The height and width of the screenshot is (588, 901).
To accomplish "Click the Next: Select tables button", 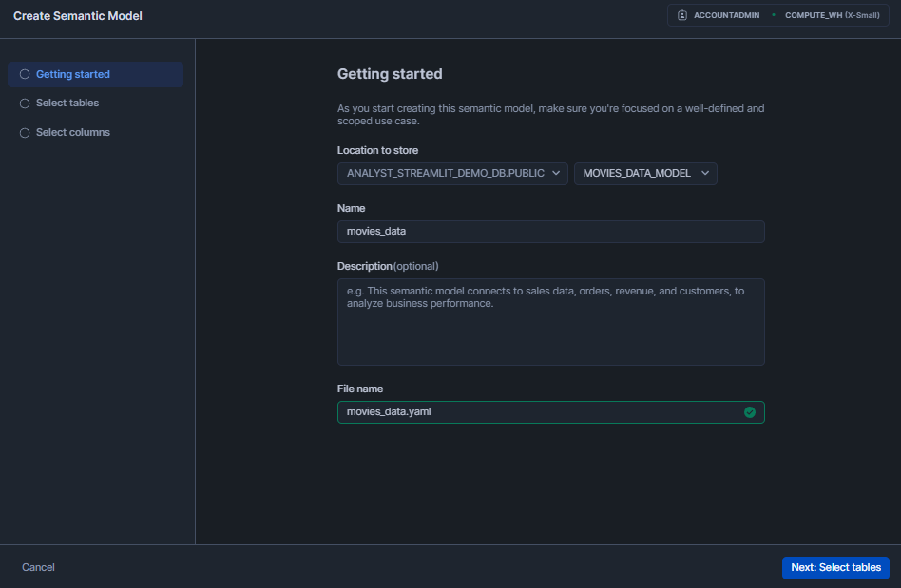I will click(835, 567).
